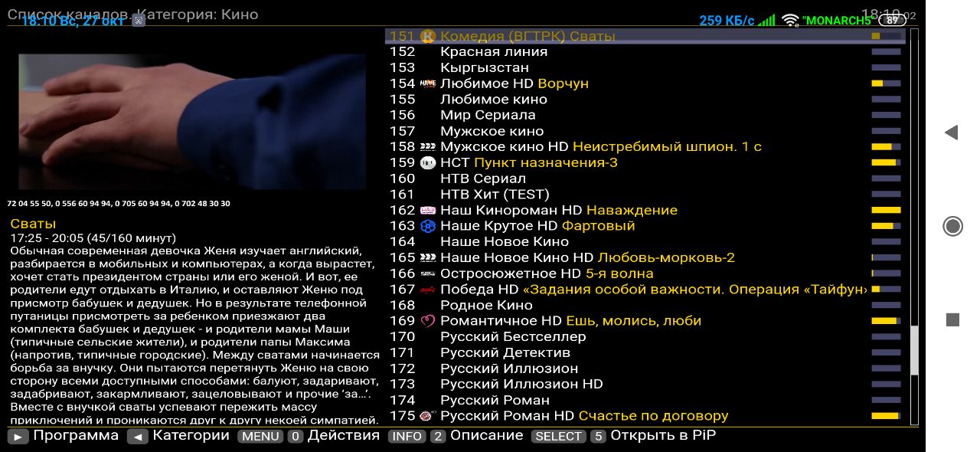This screenshot has width=980, height=452.
Task: Click program title Пункт назначения-3
Action: [x=546, y=162]
